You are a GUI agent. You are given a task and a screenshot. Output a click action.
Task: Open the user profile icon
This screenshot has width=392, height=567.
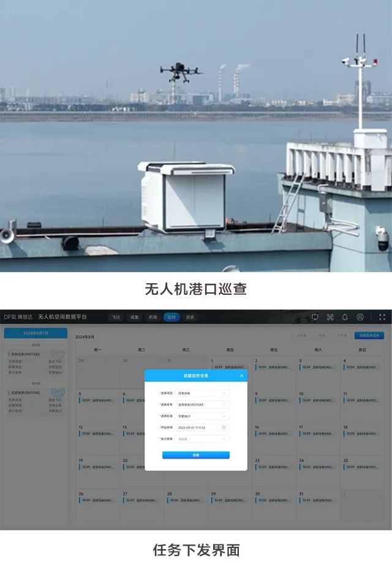pos(360,317)
